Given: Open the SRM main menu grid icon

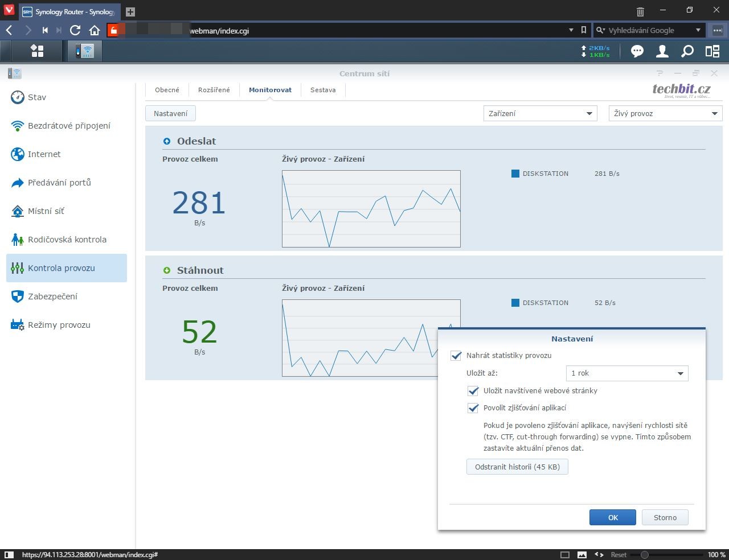Looking at the screenshot, I should [38, 51].
